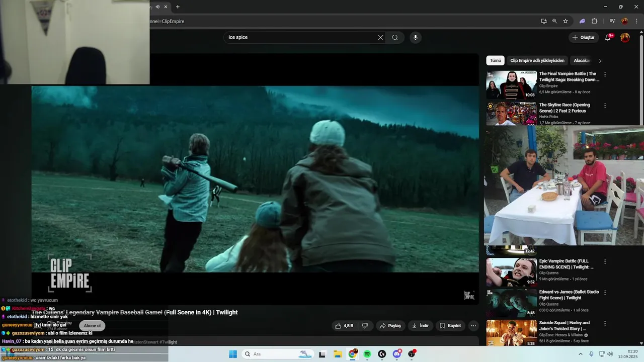Select the Alacakaranlık filter chip
644x362 pixels.
click(x=582, y=60)
